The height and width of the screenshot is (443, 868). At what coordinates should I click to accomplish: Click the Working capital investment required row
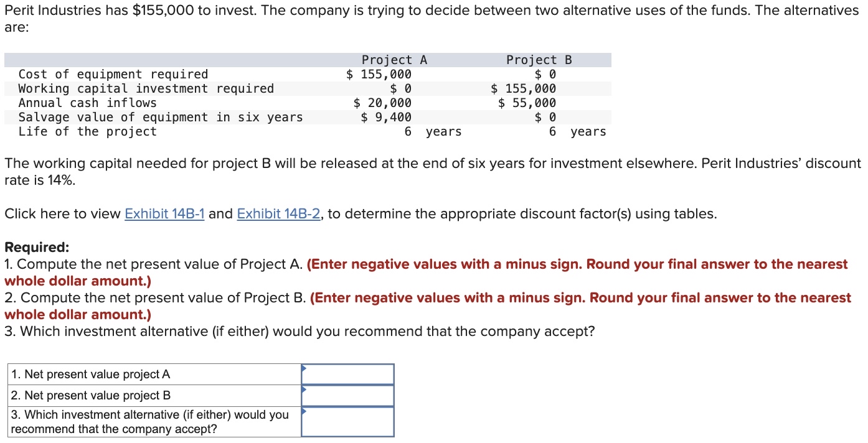pos(146,88)
